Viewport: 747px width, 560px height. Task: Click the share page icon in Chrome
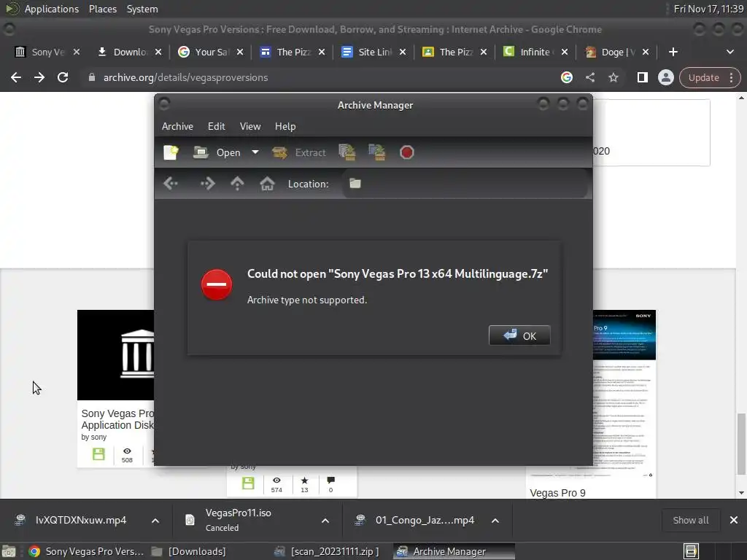[x=589, y=77]
